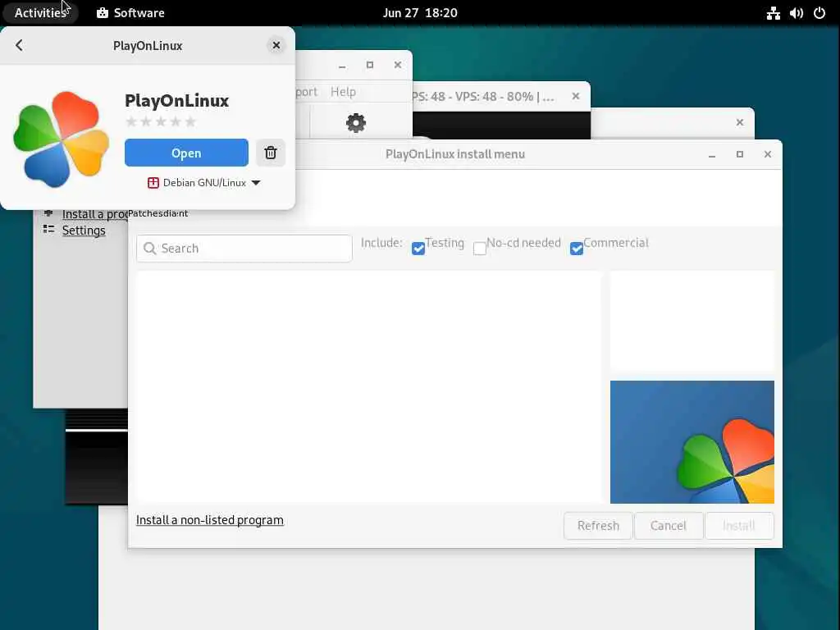Click the PlayOnLinux clover logo in Software
Image resolution: width=840 pixels, height=630 pixels.
pyautogui.click(x=61, y=139)
